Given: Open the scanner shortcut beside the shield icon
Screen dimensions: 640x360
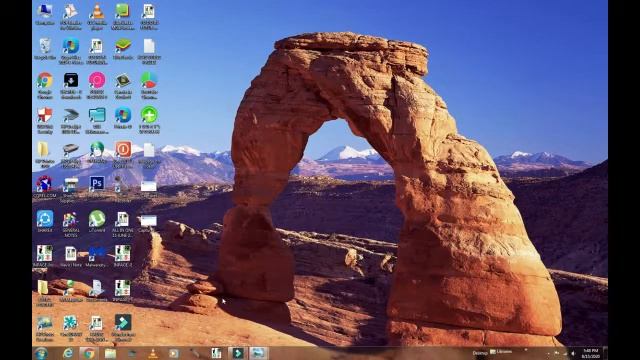Looking at the screenshot, I should (71, 121).
